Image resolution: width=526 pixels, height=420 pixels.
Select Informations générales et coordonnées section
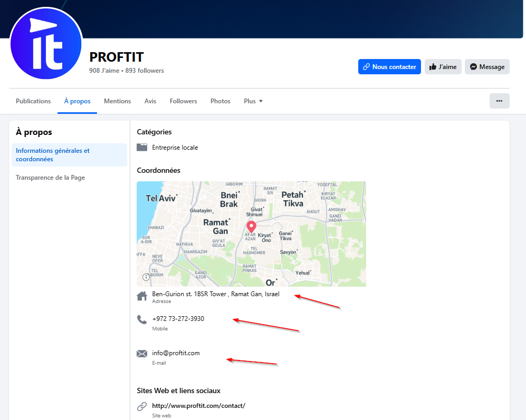tap(70, 155)
